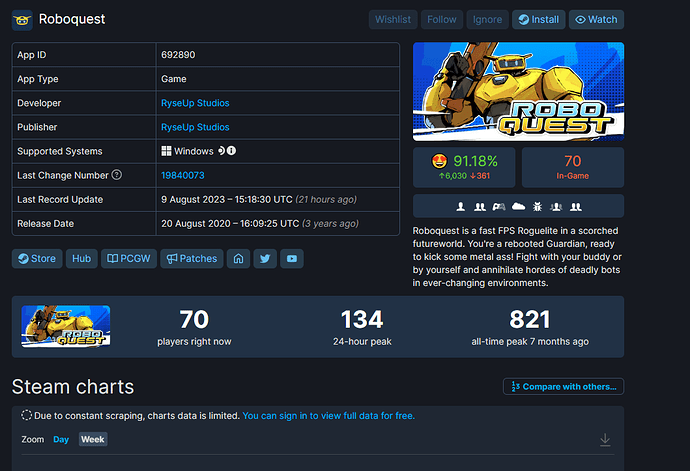Click the large Roboquest header image
The width and height of the screenshot is (690, 471).
tap(518, 92)
